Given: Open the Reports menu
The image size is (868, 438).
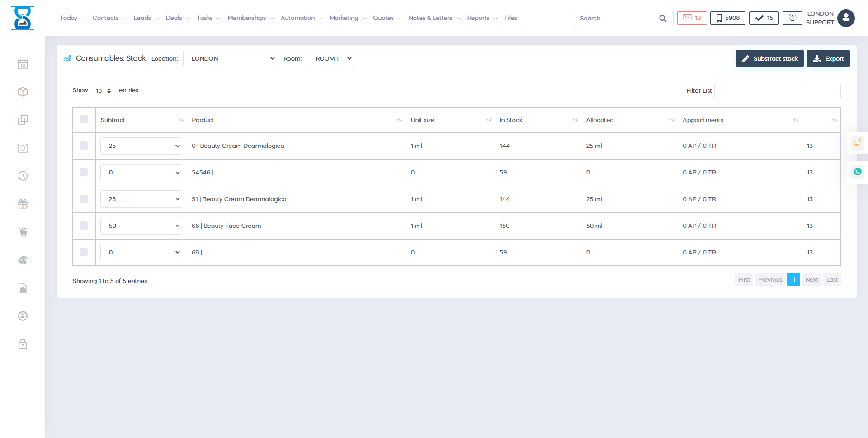Looking at the screenshot, I should tap(482, 18).
